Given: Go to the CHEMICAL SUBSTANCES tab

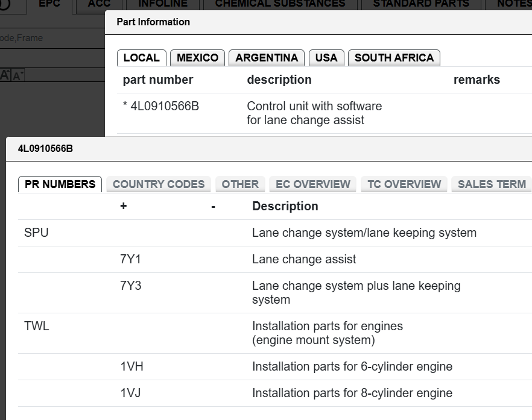Looking at the screenshot, I should click(280, 4).
